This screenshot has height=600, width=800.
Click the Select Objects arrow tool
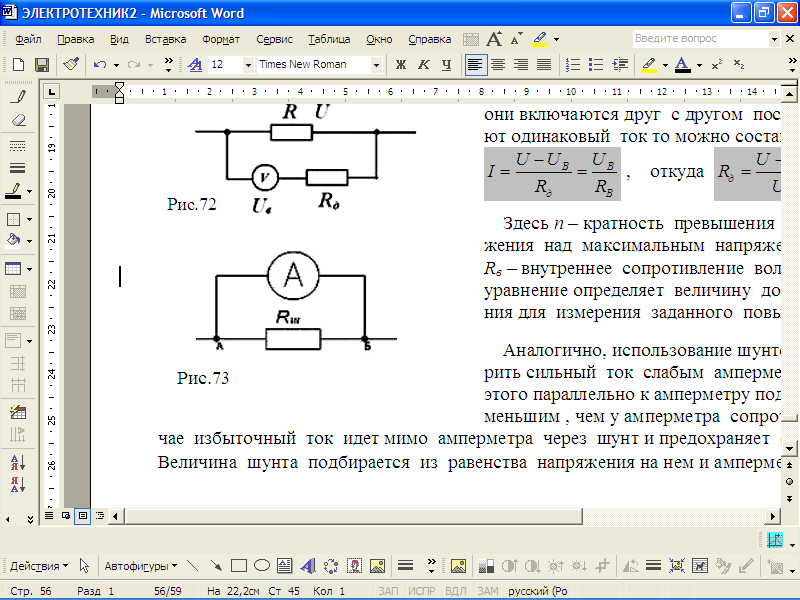click(x=84, y=565)
